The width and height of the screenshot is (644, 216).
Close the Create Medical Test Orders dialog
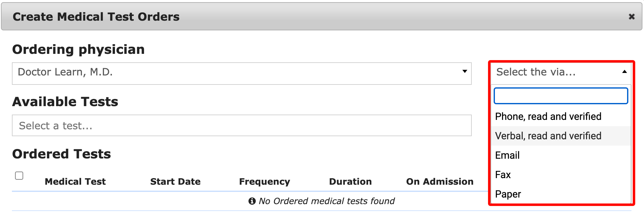tap(632, 16)
